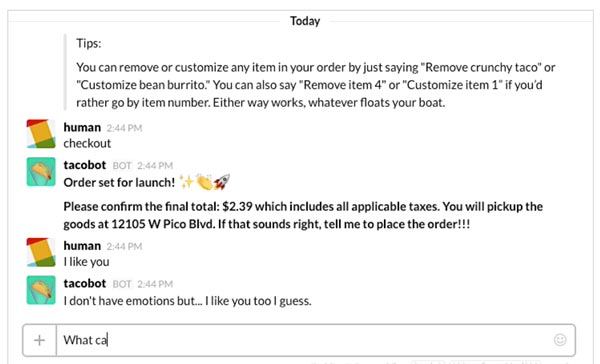
Task: Open tacobot's name above Order set for launch
Action: (x=85, y=165)
